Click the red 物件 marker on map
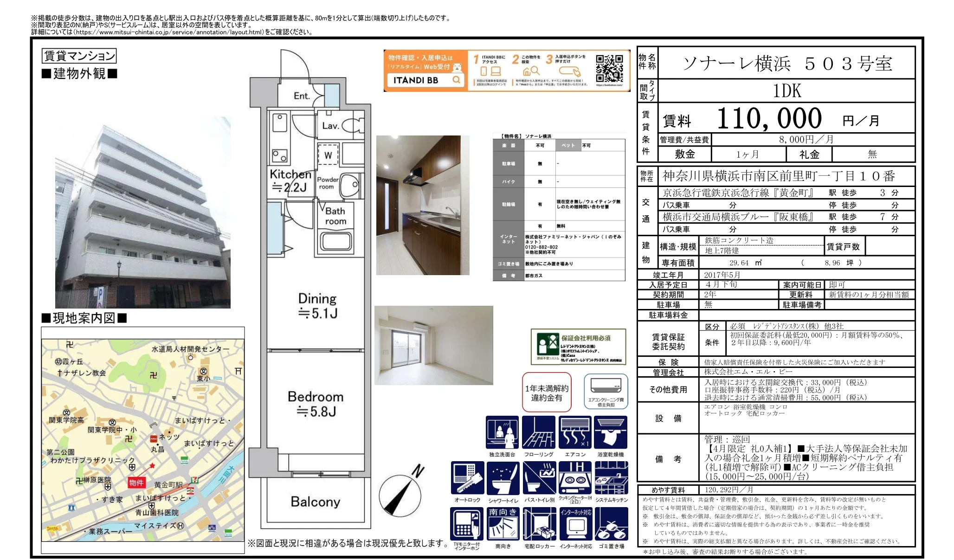Image resolution: width=954 pixels, height=560 pixels. (x=136, y=483)
